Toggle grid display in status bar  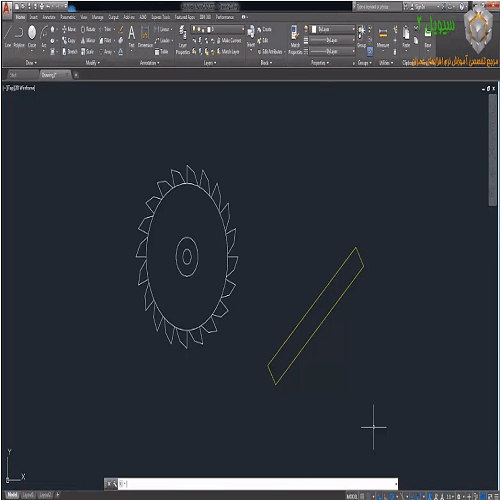(x=362, y=496)
